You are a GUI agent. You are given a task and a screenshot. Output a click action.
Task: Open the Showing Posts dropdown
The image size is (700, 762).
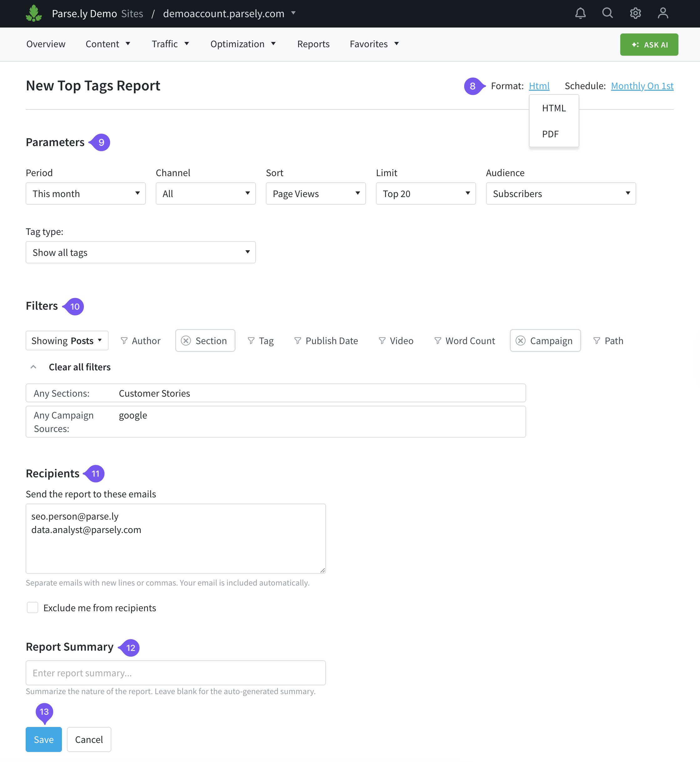click(67, 341)
